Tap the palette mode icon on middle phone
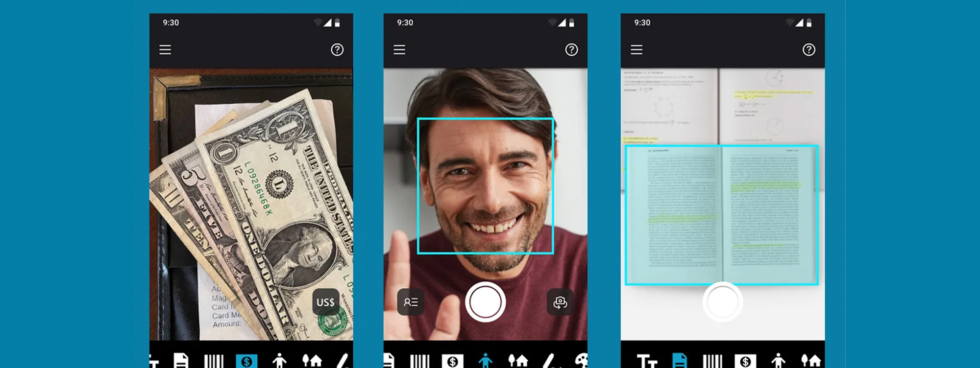 [581, 361]
